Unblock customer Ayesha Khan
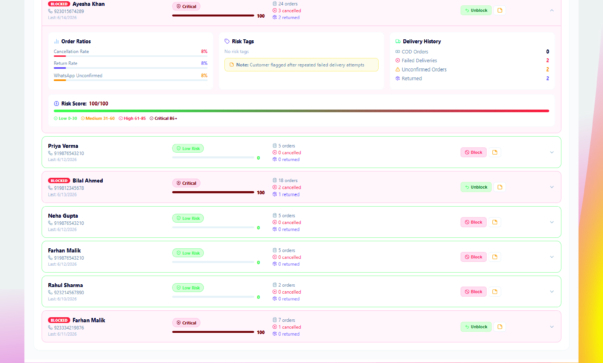The width and height of the screenshot is (603, 363). 476,10
